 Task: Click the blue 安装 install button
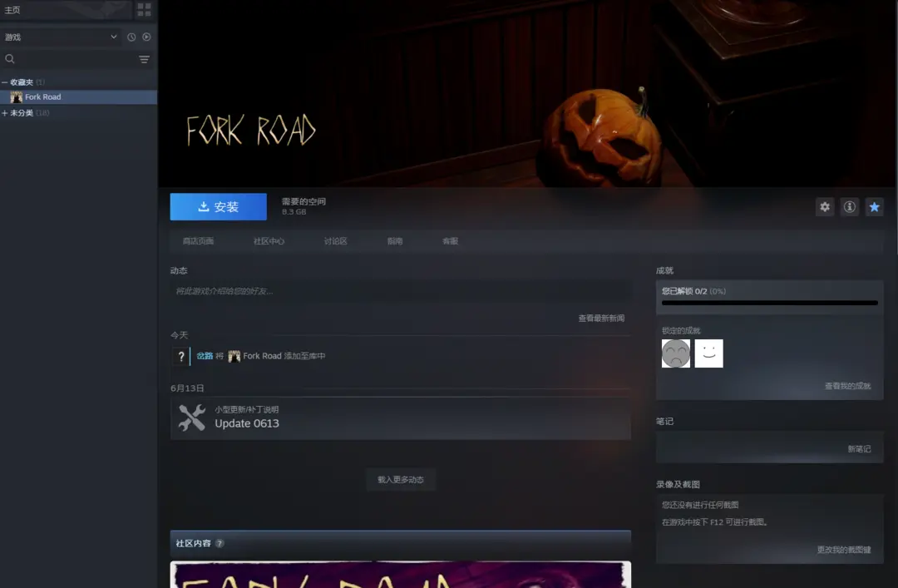click(218, 207)
